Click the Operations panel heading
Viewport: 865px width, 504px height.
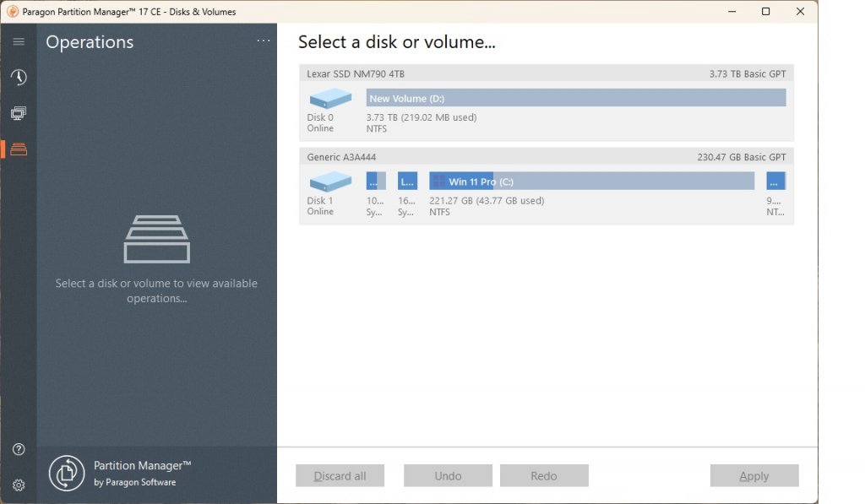[x=90, y=42]
